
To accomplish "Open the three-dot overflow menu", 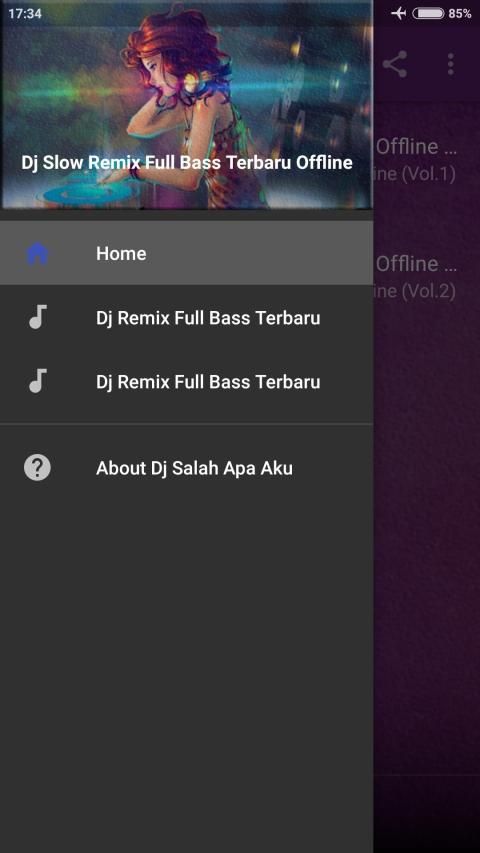I will [451, 64].
